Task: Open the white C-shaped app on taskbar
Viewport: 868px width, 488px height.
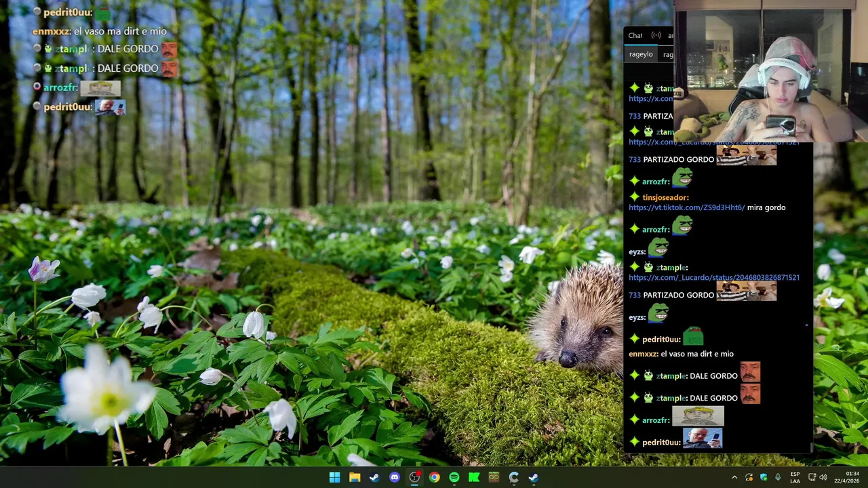Action: 514,477
